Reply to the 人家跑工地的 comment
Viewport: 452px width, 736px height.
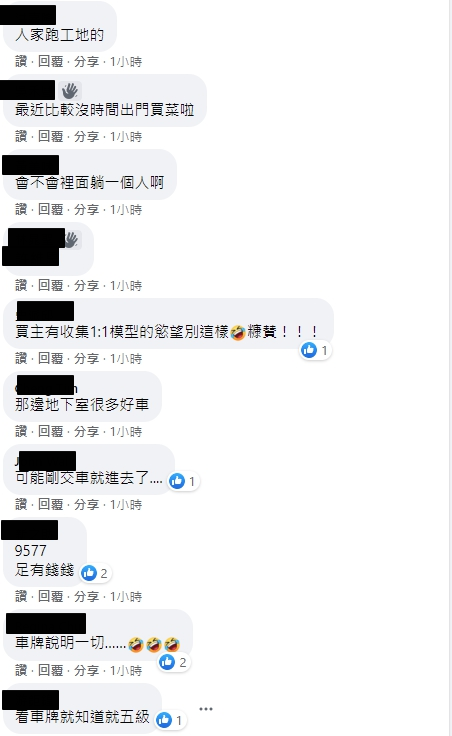point(50,61)
